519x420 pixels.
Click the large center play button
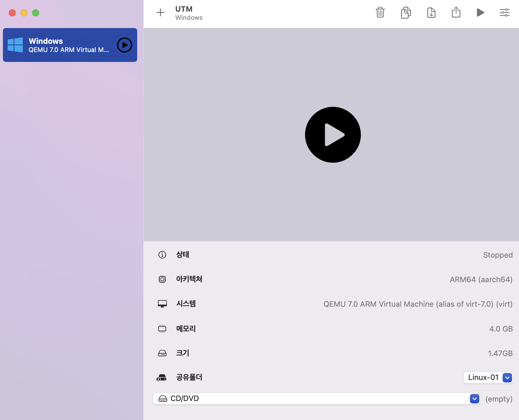pos(333,135)
